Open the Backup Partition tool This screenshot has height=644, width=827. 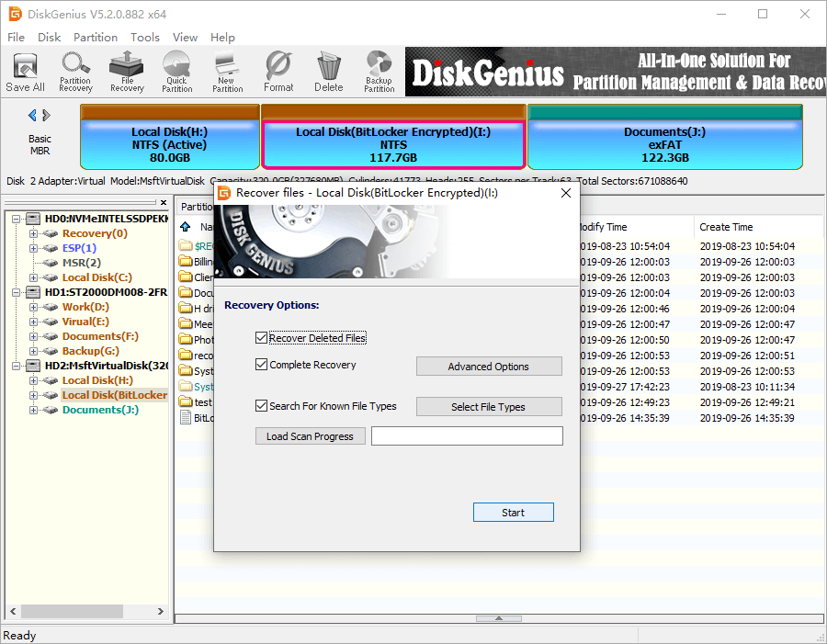pyautogui.click(x=379, y=72)
